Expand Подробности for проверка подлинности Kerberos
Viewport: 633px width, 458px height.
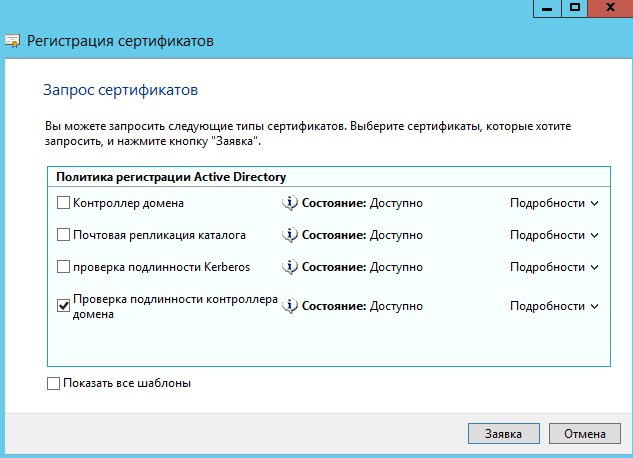point(554,267)
